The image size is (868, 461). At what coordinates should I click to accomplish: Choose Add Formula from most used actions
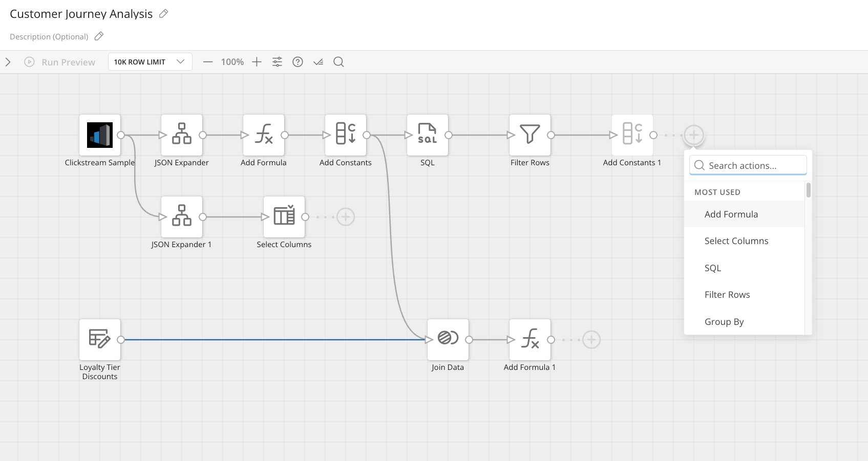[x=745, y=214]
